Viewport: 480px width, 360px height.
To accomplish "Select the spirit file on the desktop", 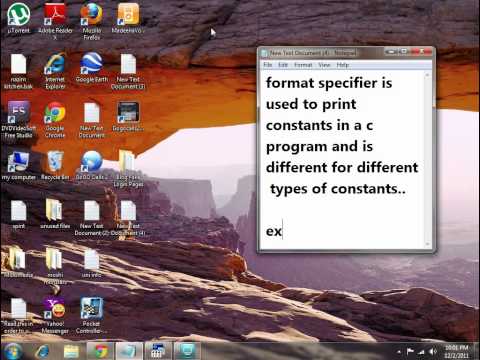I will click(x=18, y=215).
